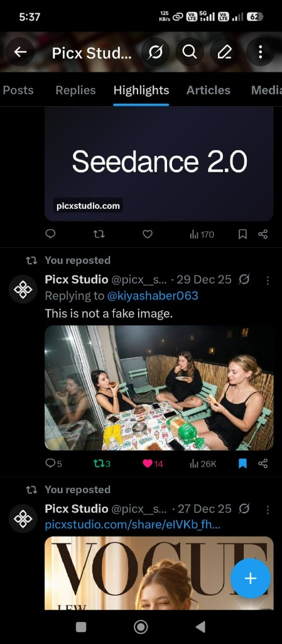Open the picxstudio.com/share link
The height and width of the screenshot is (644, 282).
click(133, 525)
